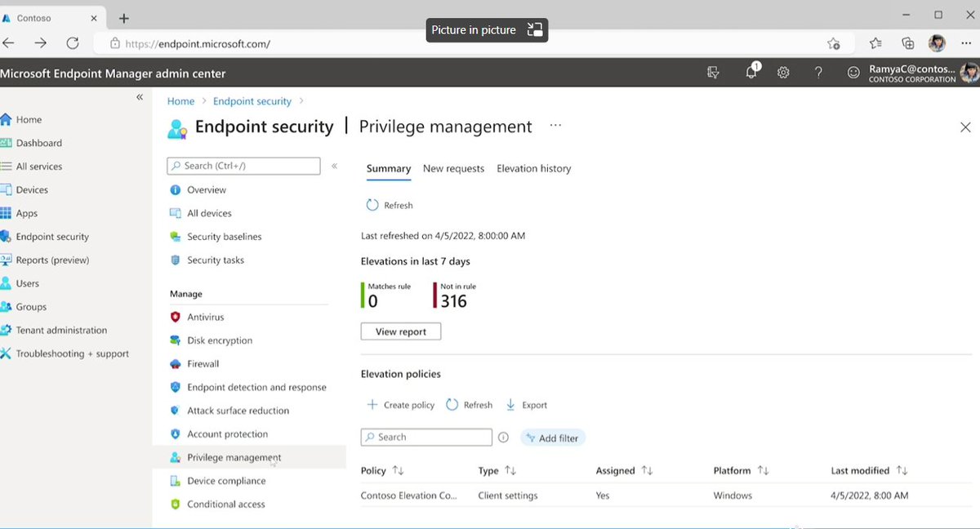The width and height of the screenshot is (980, 529).
Task: Export the elevation policies
Action: pos(527,405)
